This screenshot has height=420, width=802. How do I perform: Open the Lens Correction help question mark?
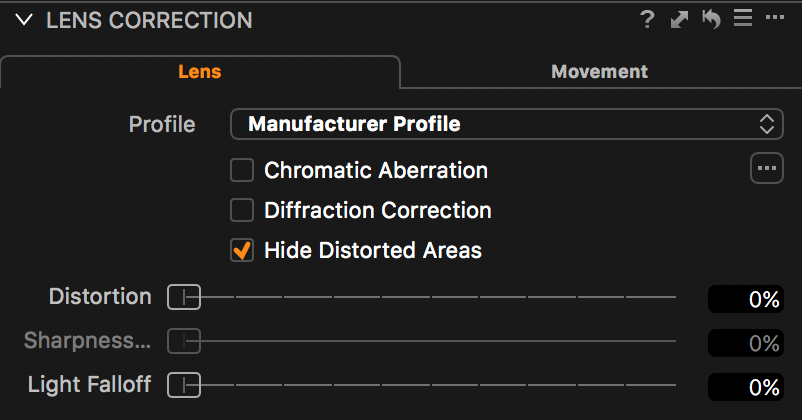point(647,20)
